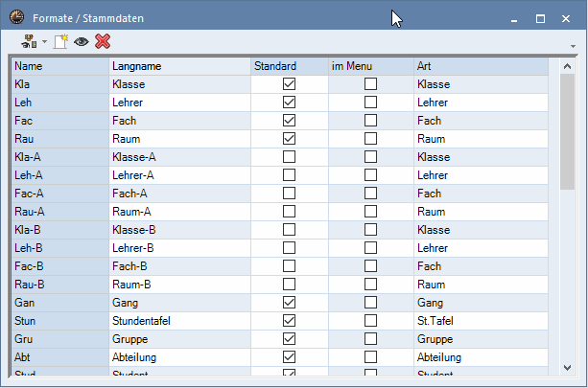588x388 pixels.
Task: Click the red X delete icon
Action: [x=103, y=42]
